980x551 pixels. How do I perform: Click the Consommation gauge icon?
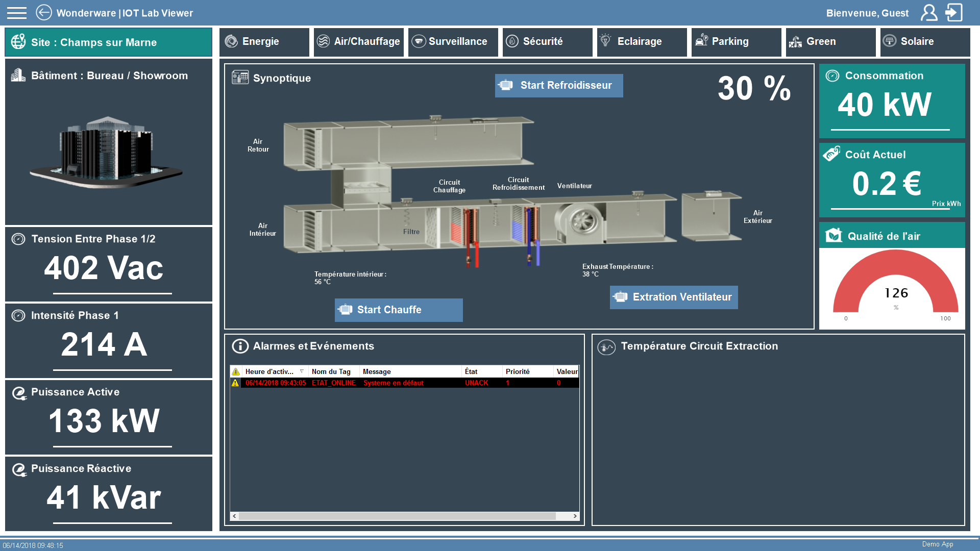click(832, 76)
